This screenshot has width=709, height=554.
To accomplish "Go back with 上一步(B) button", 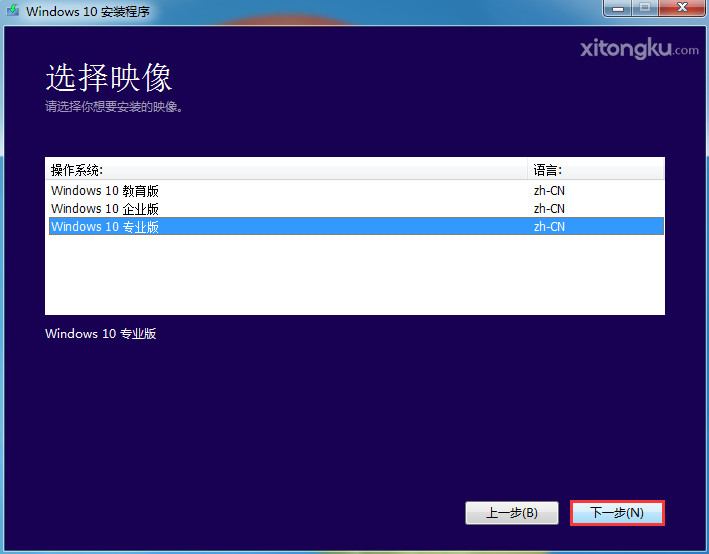I will [512, 513].
